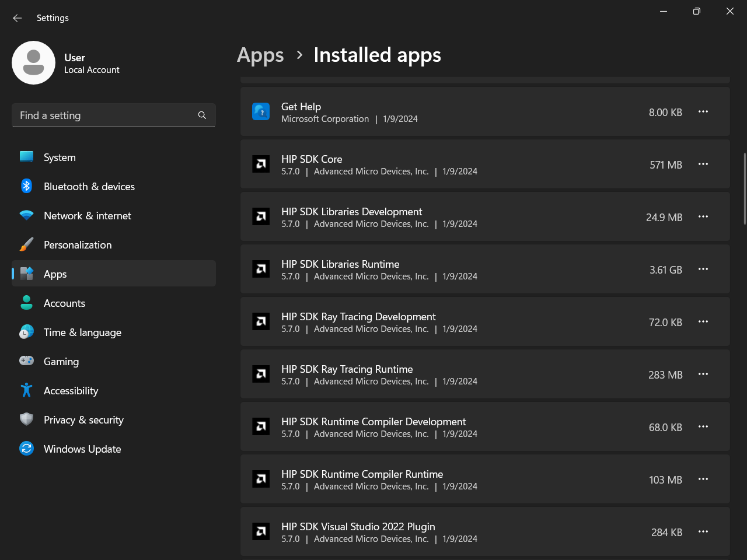Screen dimensions: 747x560
Task: Click the search magnifier icon
Action: coord(202,116)
